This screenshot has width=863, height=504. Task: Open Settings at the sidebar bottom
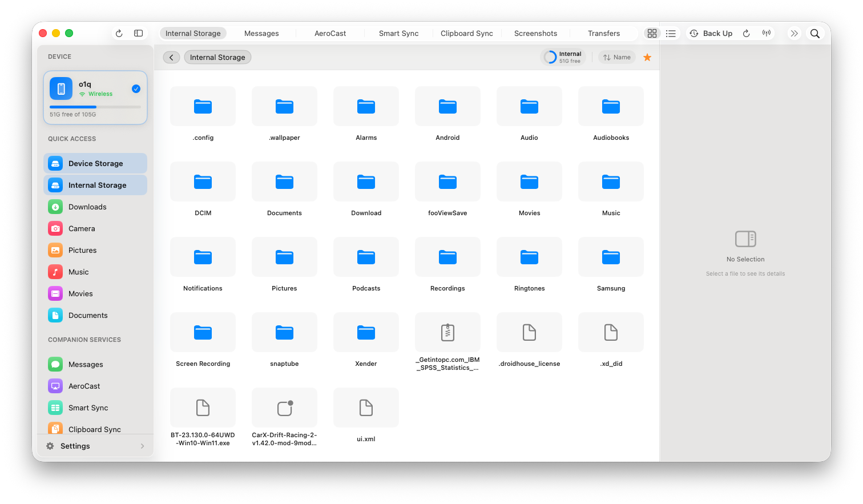(x=95, y=446)
